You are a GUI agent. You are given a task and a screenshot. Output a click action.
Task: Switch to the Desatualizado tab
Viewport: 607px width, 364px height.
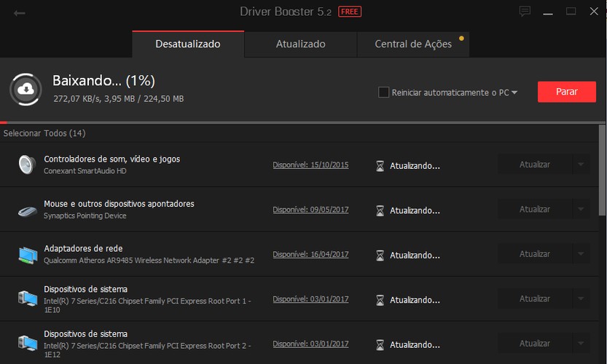coord(188,44)
